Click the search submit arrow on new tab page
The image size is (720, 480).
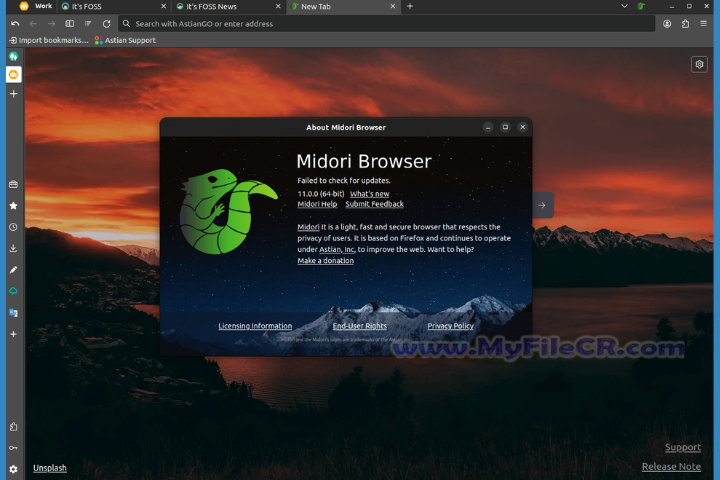click(542, 205)
